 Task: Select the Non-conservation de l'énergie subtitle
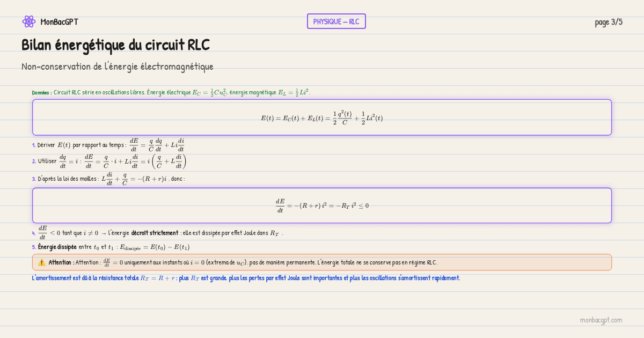[x=117, y=67]
